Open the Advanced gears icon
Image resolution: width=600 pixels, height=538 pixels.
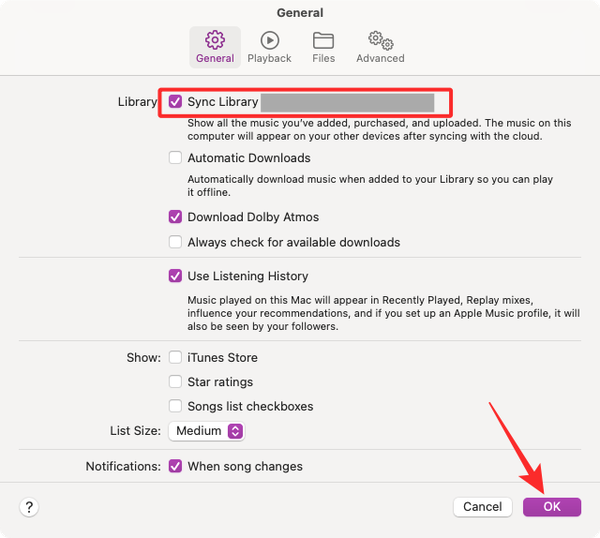point(380,40)
